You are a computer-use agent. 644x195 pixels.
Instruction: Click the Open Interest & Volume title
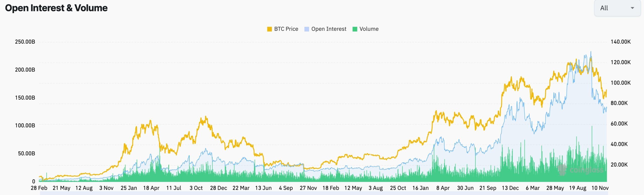point(57,8)
